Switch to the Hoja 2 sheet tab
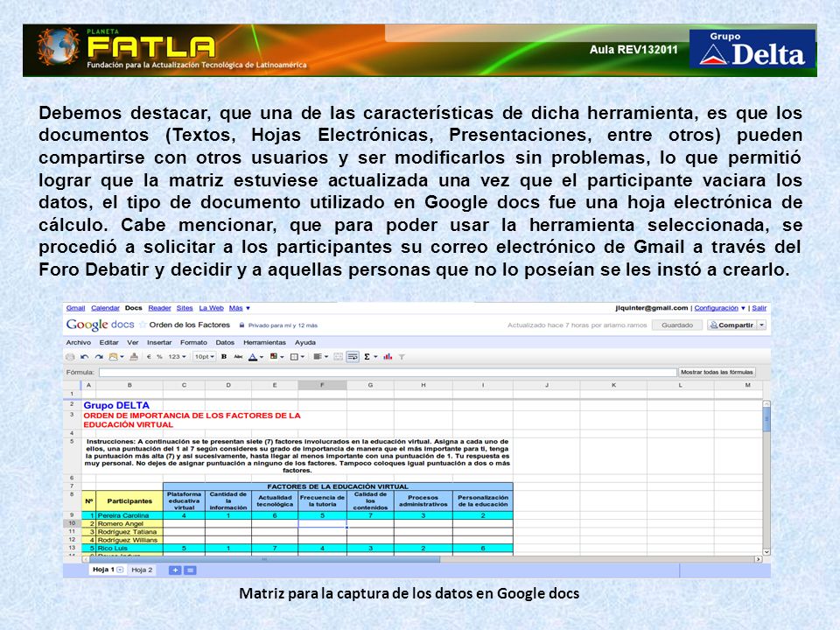Viewport: 840px width, 630px height. 142,570
